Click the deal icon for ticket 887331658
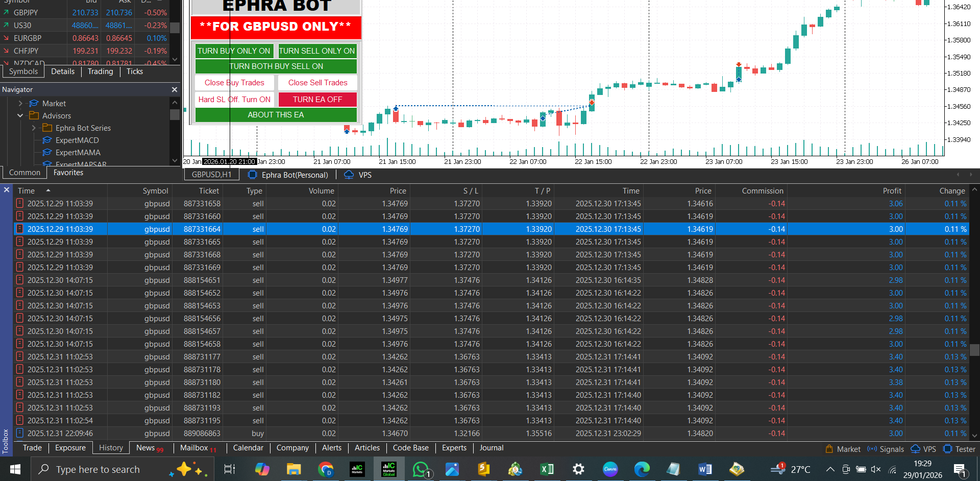This screenshot has height=481, width=980. point(20,203)
